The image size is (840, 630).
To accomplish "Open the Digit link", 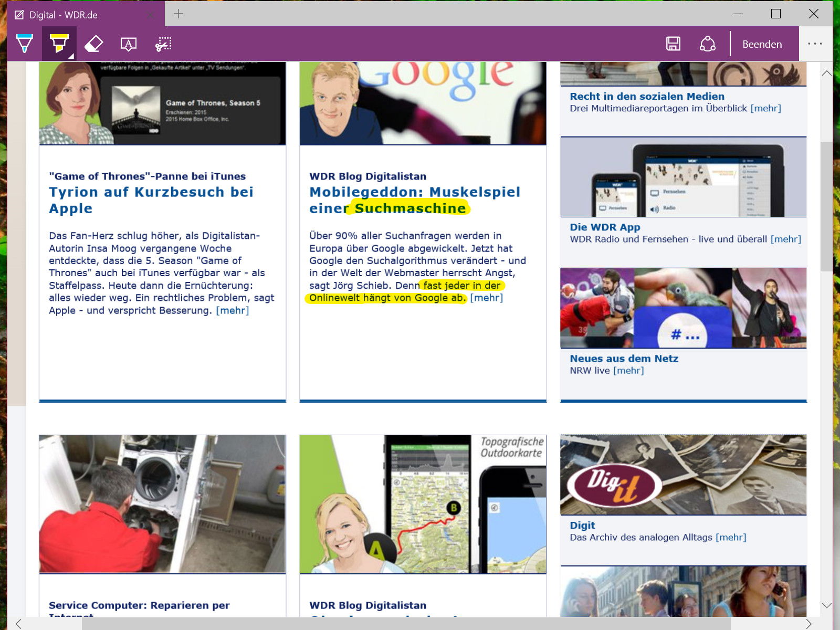I will coord(583,526).
